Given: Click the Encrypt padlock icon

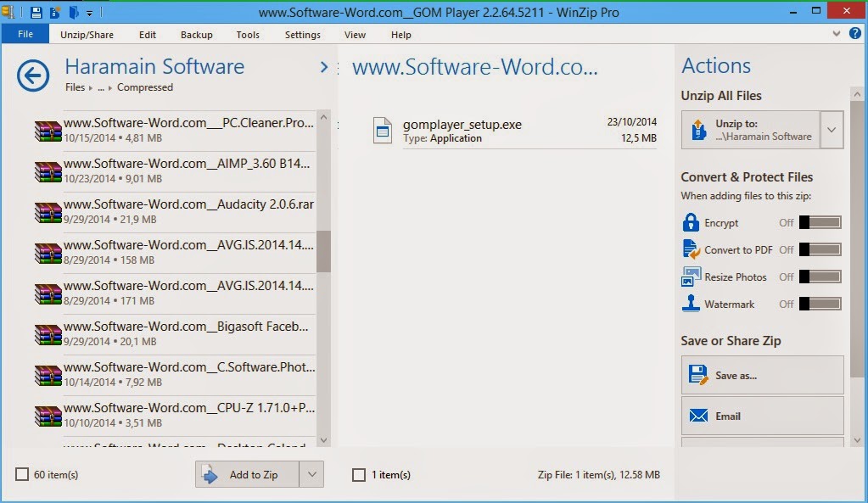Looking at the screenshot, I should click(x=691, y=222).
